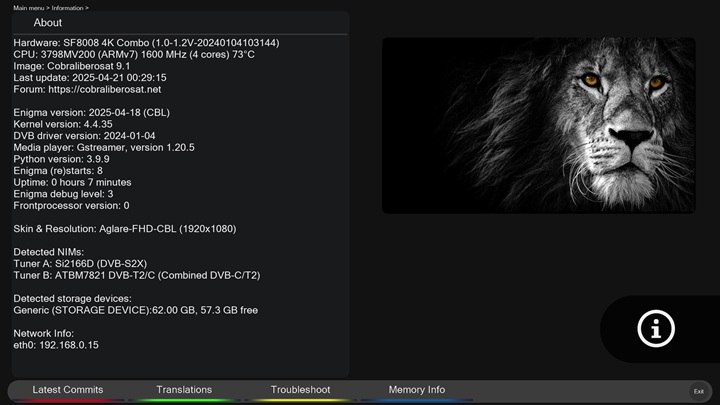Click the Forum URL cobraliberosat.net
This screenshot has height=405, width=720.
105,90
